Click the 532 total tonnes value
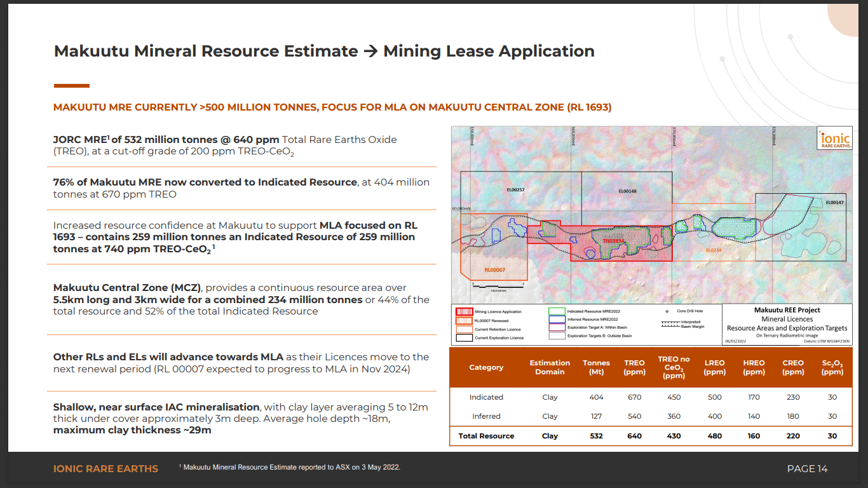This screenshot has width=868, height=488. pos(596,436)
